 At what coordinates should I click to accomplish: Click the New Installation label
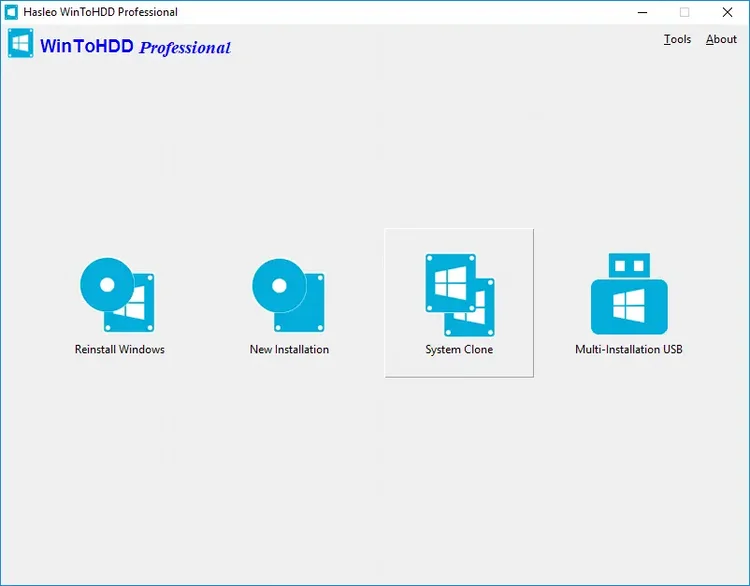289,349
